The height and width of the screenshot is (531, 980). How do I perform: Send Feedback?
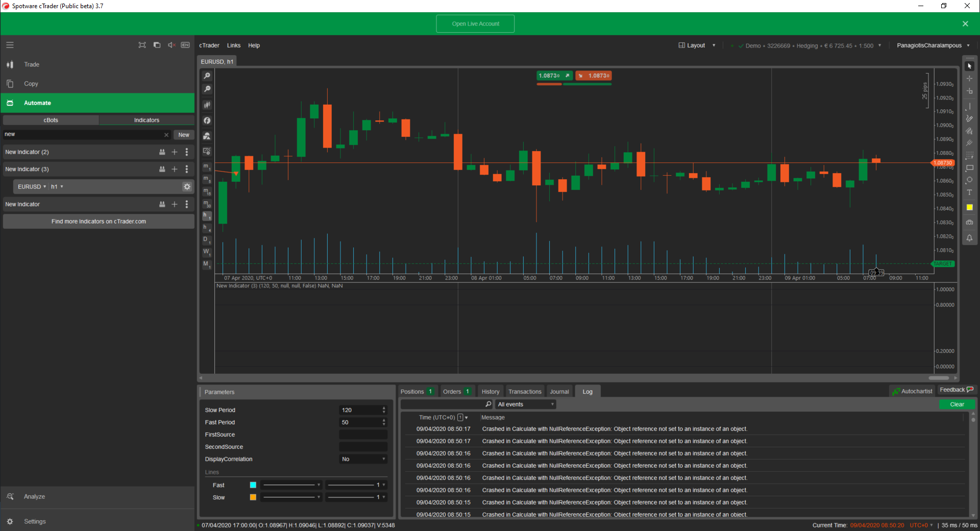957,390
